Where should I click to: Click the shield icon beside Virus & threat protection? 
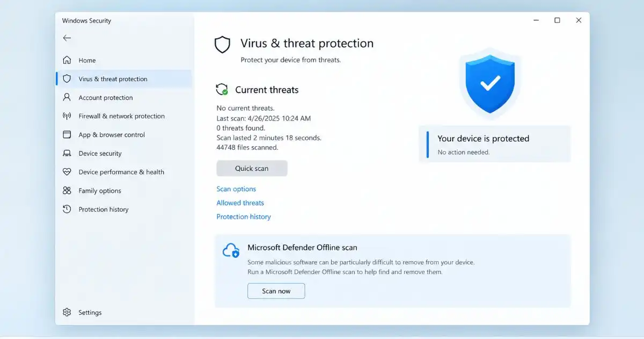tap(67, 79)
